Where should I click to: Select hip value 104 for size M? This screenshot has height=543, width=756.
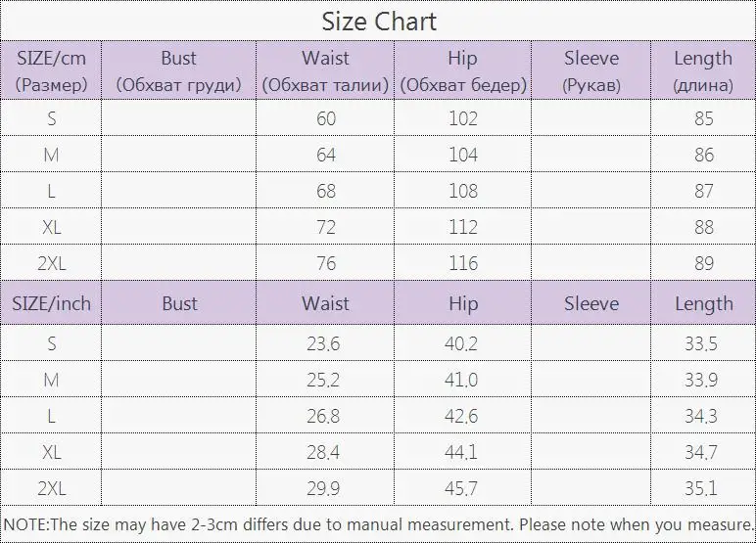(x=463, y=155)
